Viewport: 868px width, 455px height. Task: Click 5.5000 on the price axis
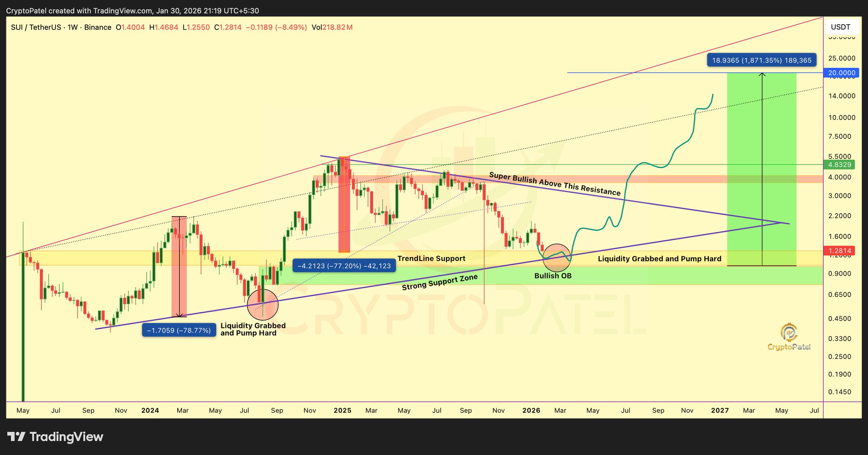coord(840,157)
